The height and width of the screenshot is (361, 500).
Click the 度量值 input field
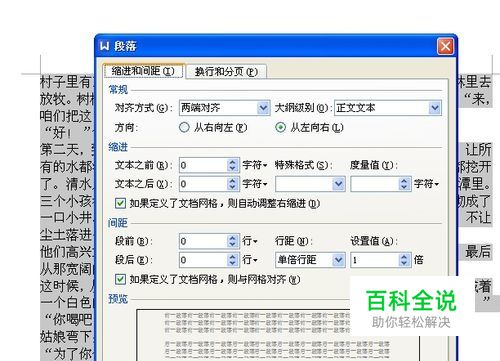point(375,184)
